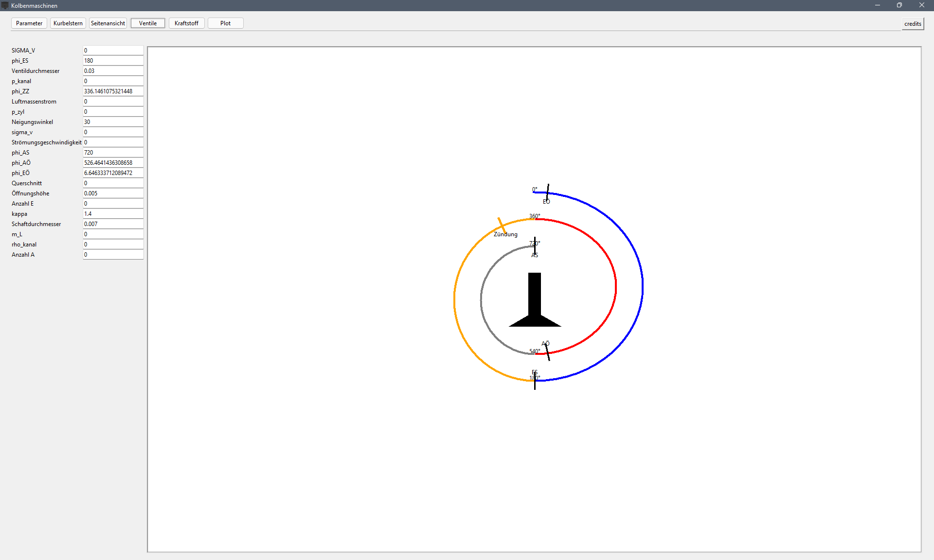Open the Plot tab
The height and width of the screenshot is (560, 934).
(225, 23)
